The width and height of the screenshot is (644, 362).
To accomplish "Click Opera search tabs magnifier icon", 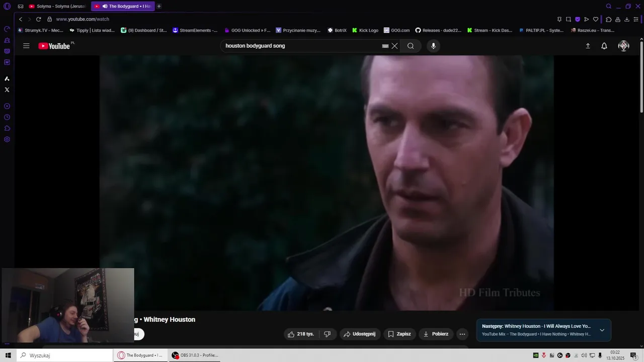I will 609,7.
